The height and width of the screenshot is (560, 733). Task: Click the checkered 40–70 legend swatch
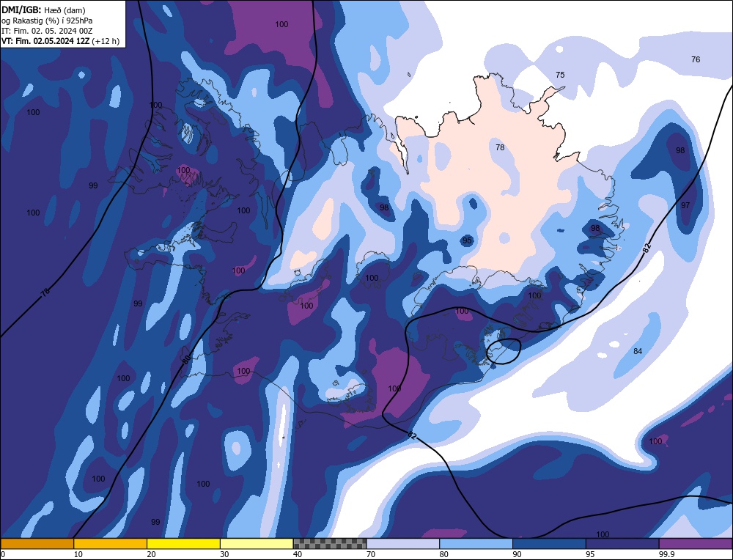(x=330, y=544)
